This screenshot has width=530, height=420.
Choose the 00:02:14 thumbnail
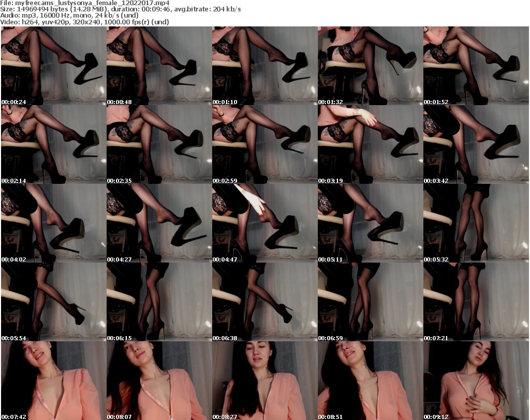53,144
